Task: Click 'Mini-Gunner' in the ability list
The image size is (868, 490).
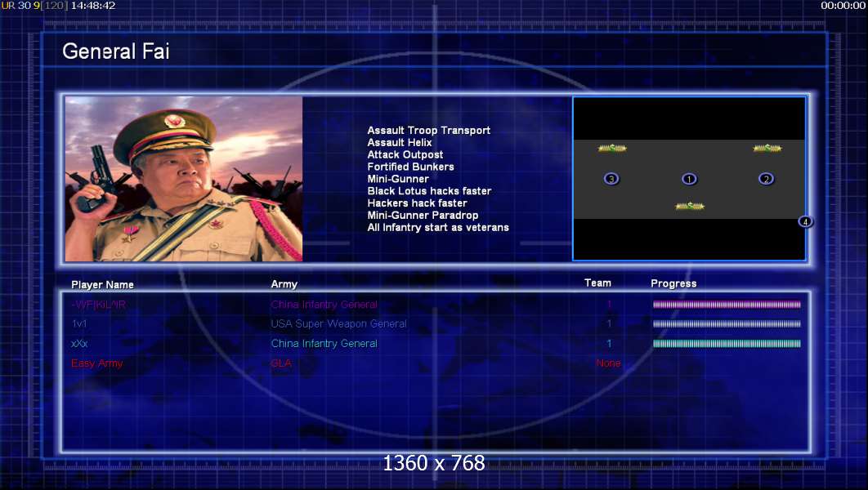Action: click(x=398, y=179)
